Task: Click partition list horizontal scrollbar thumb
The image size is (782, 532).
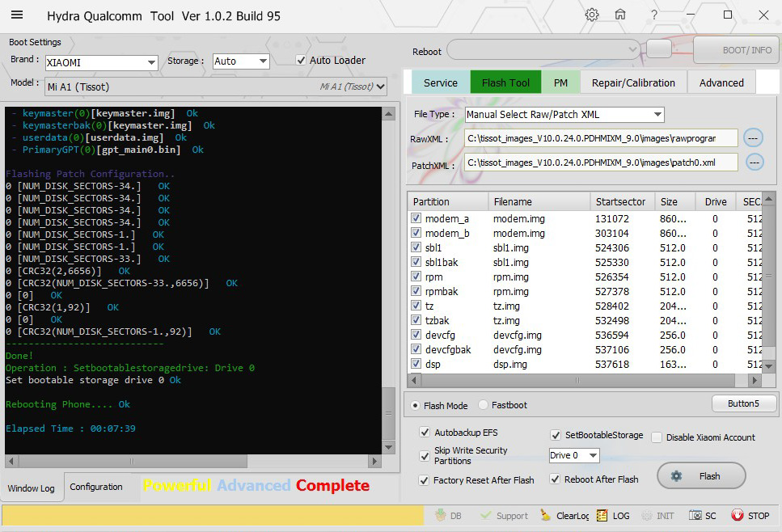Action: [577, 380]
